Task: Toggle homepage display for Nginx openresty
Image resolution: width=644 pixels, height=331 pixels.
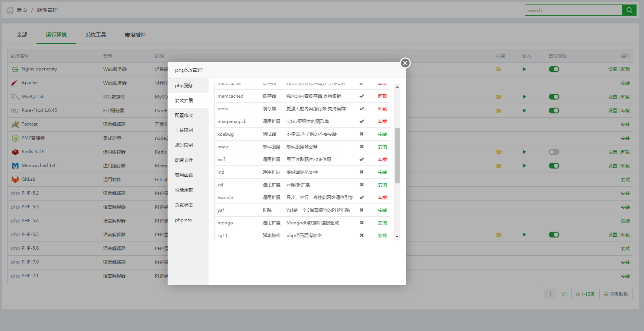Action: coord(554,69)
